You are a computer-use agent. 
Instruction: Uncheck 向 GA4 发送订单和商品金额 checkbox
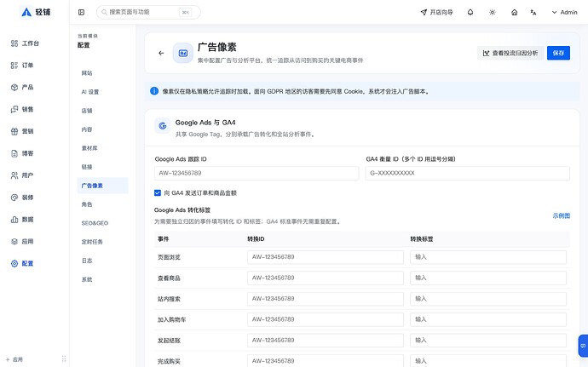(158, 193)
